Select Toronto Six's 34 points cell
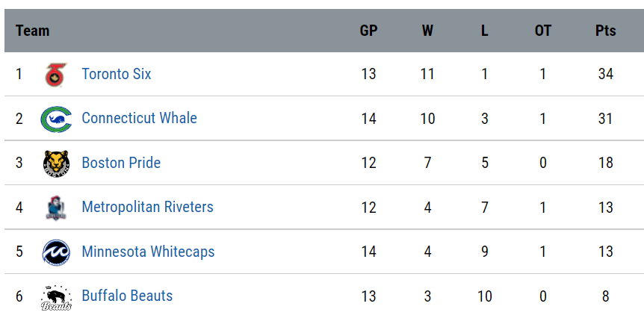Viewport: 644px width, 327px height. tap(605, 74)
